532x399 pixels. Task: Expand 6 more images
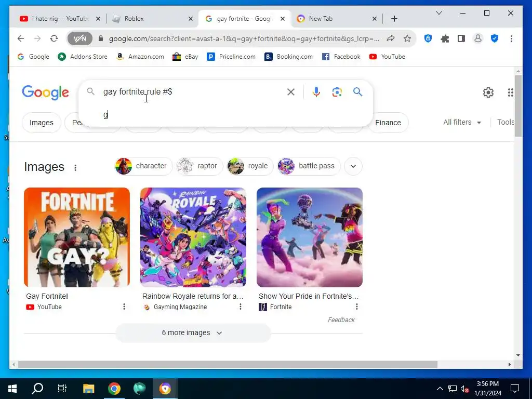pyautogui.click(x=193, y=333)
